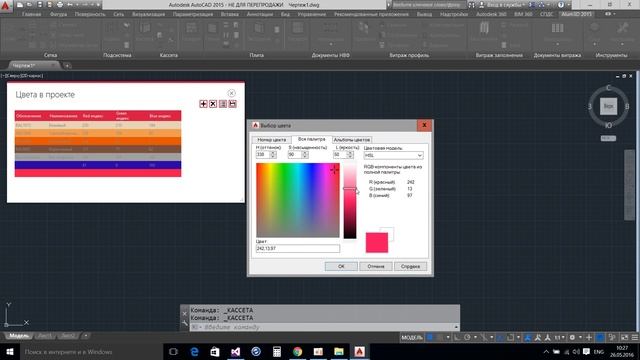
Task: Close the Выбор цвета dialog
Action: point(424,125)
